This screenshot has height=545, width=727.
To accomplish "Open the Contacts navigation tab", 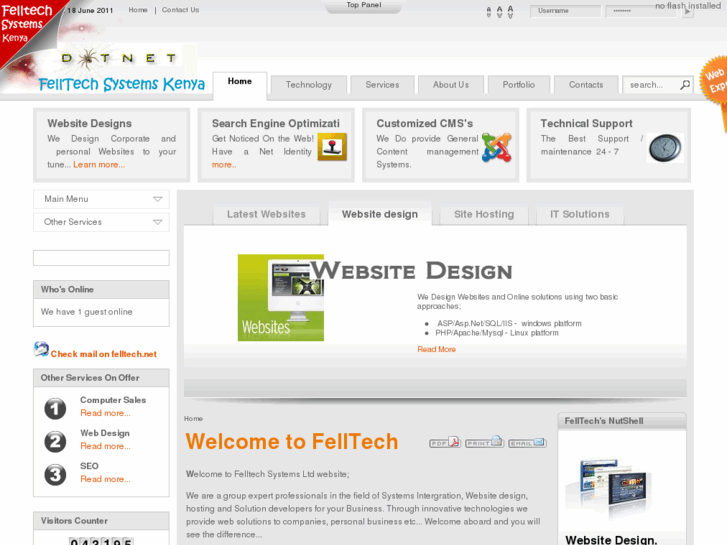I will [x=586, y=85].
